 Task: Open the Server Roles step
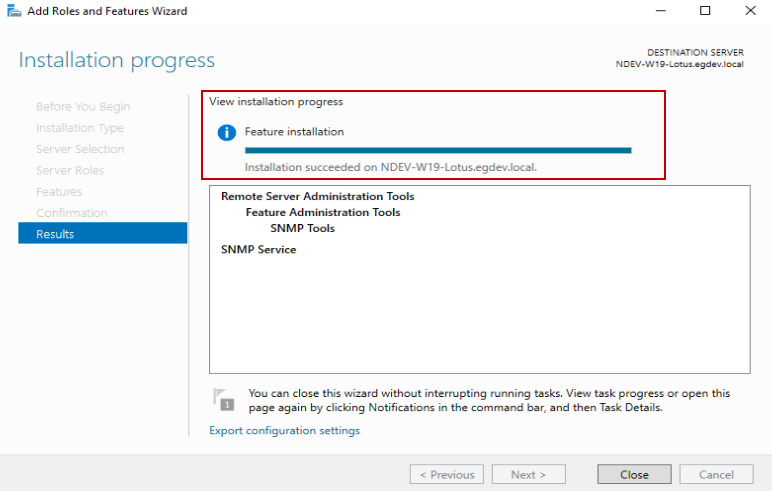pos(70,170)
